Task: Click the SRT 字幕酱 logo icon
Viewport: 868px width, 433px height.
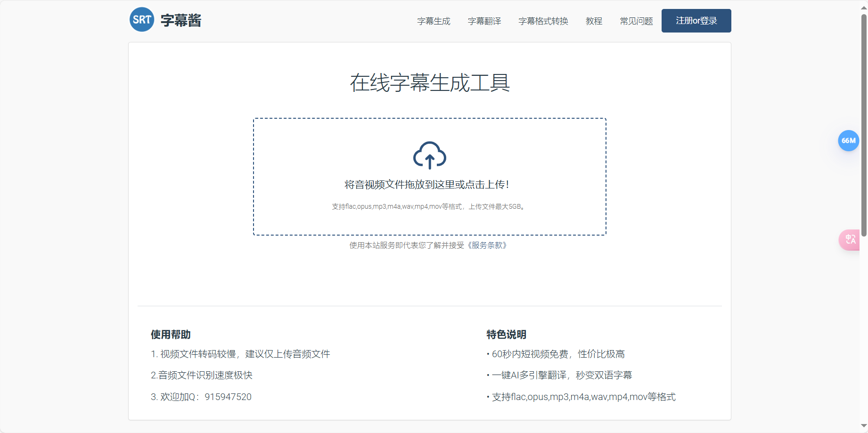Action: [141, 19]
